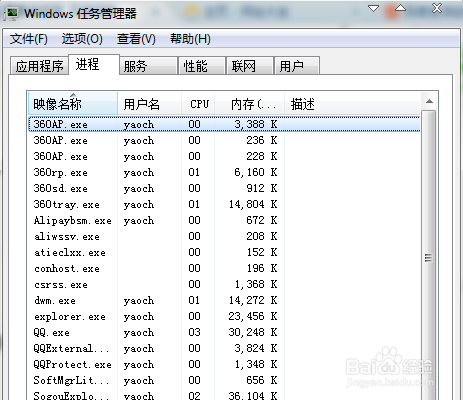The width and height of the screenshot is (463, 400).
Task: Click the window minimize arrow button
Action: click(373, 8)
